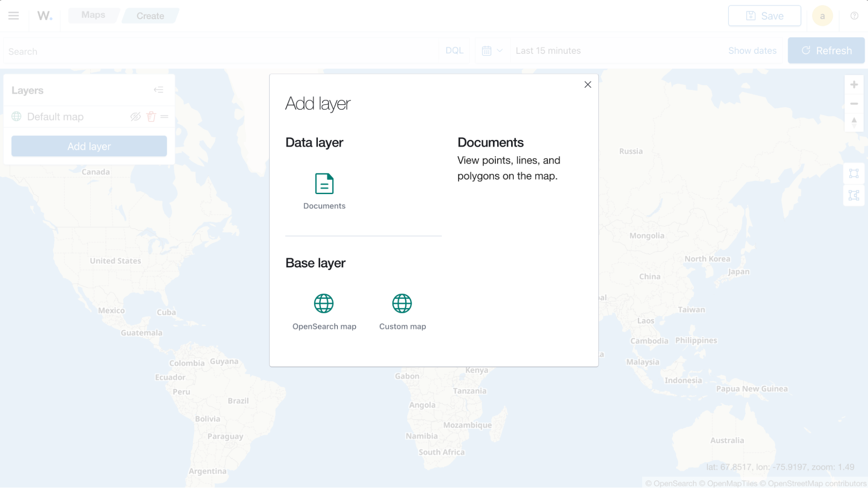The height and width of the screenshot is (488, 868).
Task: Toggle DQL query language
Action: (454, 50)
